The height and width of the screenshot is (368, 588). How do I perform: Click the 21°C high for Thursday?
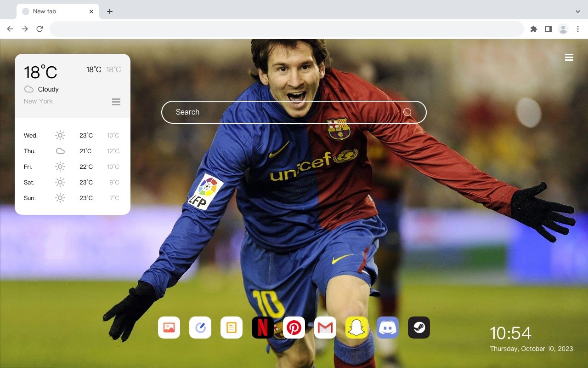85,151
